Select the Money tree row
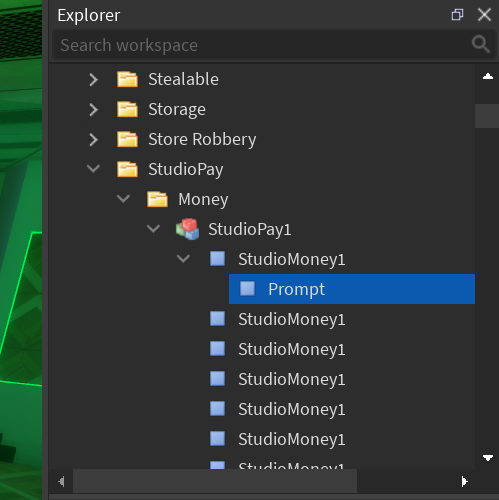The width and height of the screenshot is (499, 500). 262,199
